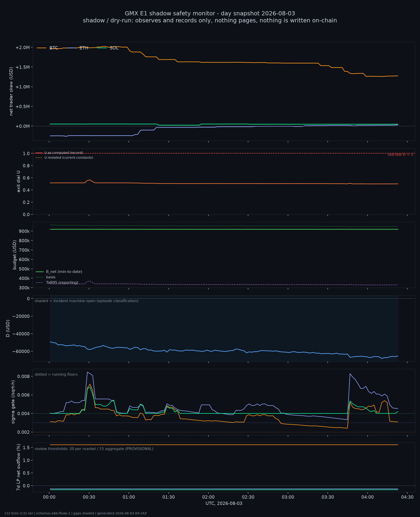Select the 'sigma gate (/sqrt-h)' axis label
The width and height of the screenshot is (420, 517).
pos(13,402)
